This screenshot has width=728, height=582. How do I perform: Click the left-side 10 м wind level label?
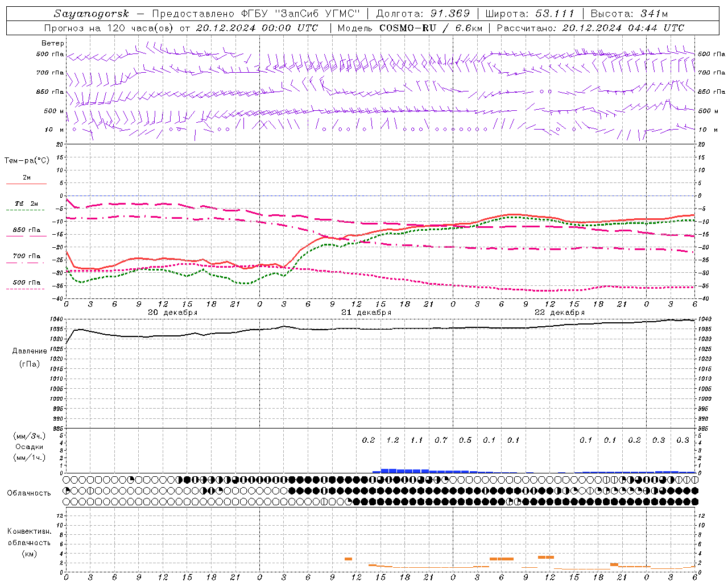(55, 130)
